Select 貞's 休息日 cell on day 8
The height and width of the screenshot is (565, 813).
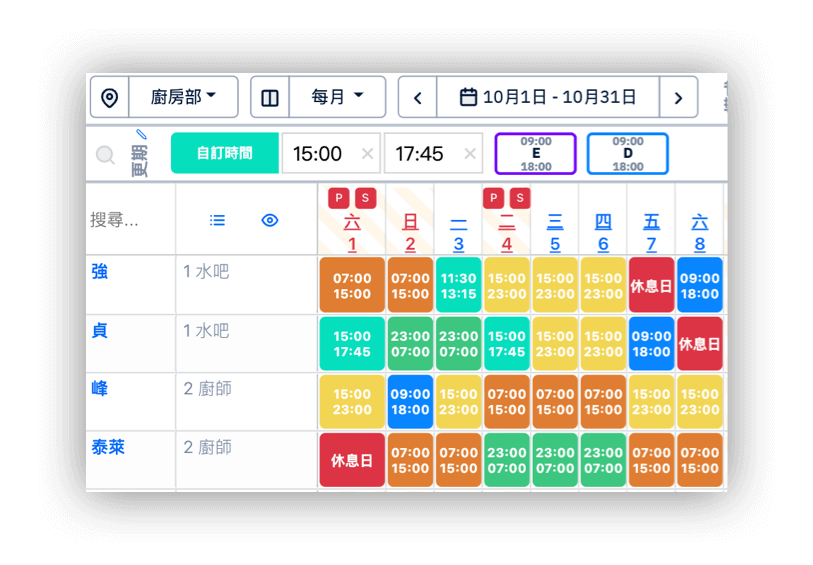[x=699, y=344]
